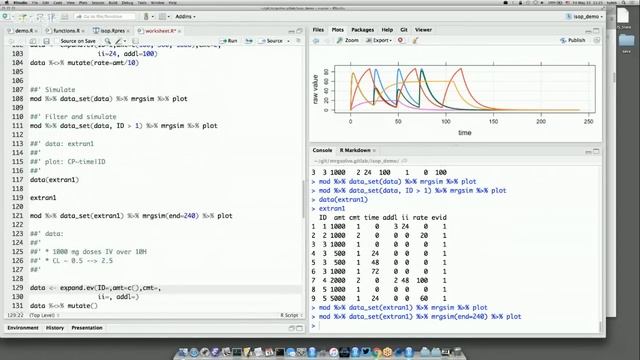Click code line 121 with mrgsim(end=240)

131,216
